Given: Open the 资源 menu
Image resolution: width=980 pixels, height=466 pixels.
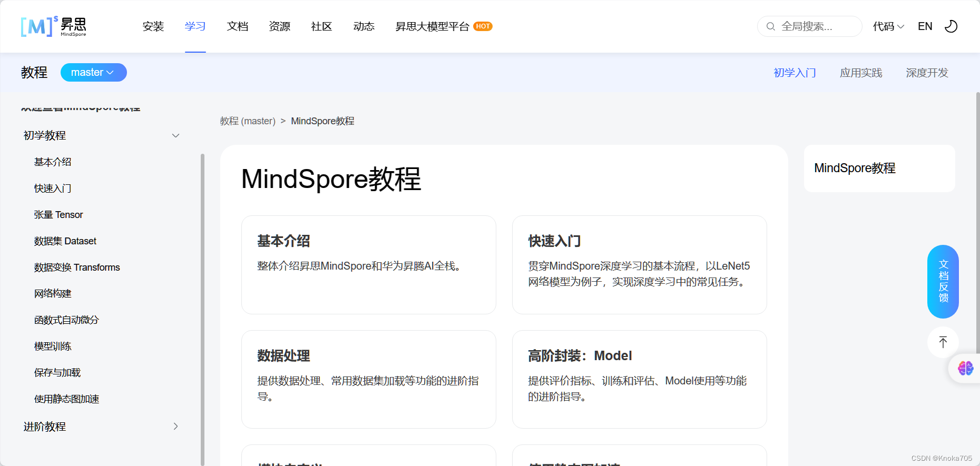Looking at the screenshot, I should pos(280,26).
